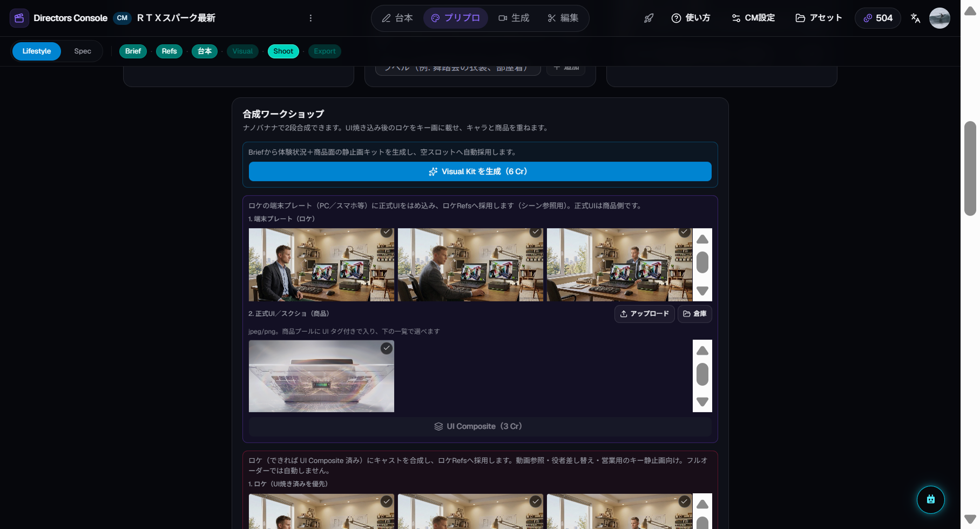Toggle checkmark on first ロケ thumbnail at bottom
980x529 pixels.
coord(387,501)
